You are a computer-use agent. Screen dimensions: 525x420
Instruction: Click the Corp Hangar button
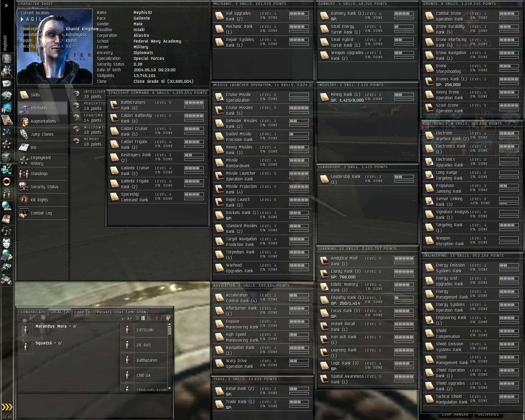[455, 415]
